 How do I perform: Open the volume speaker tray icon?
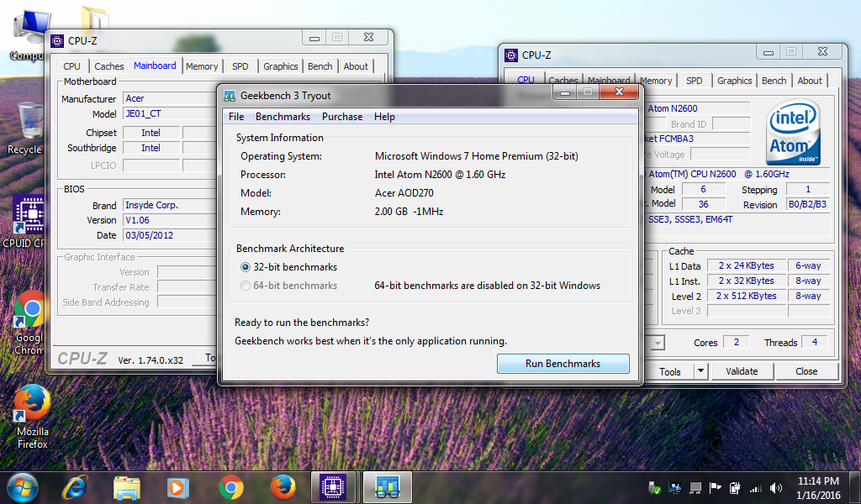tap(776, 487)
